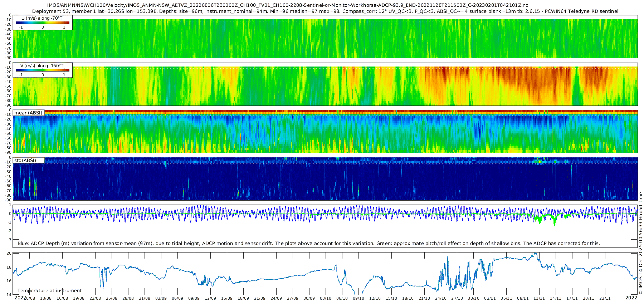Screen dimensions: 644x304
Task: Click the 06/10 date tick label
Action: [x=342, y=298]
